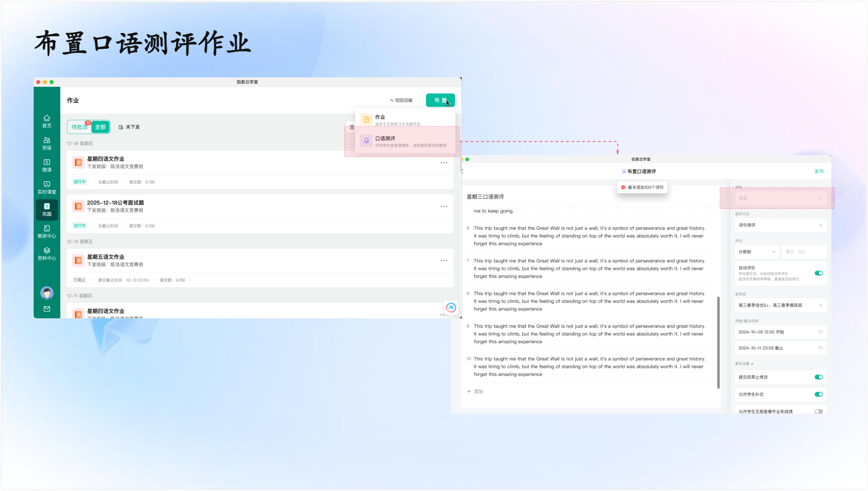
Task: Open 教研中心 research center icon
Action: pyautogui.click(x=47, y=231)
